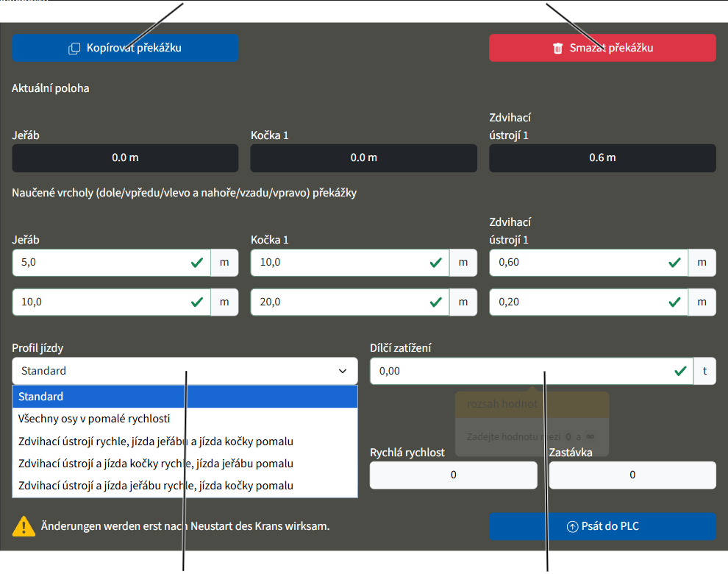The height and width of the screenshot is (574, 728).
Task: Click the Kočka 1 field with 20,0
Action: [x=350, y=302]
